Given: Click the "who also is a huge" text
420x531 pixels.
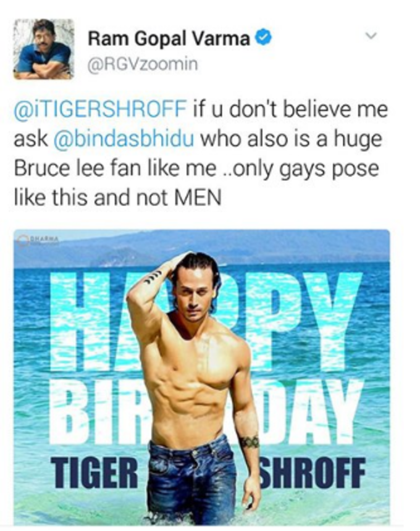Looking at the screenshot, I should pyautogui.click(x=291, y=139).
